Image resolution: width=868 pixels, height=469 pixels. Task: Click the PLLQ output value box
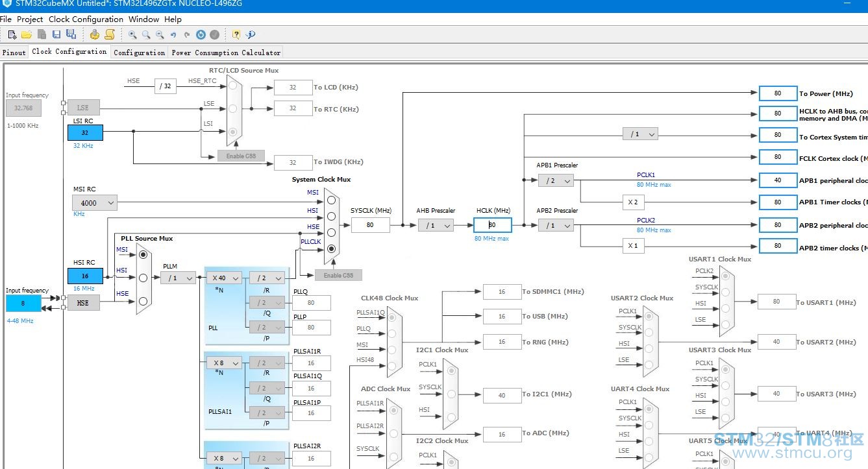pyautogui.click(x=311, y=303)
